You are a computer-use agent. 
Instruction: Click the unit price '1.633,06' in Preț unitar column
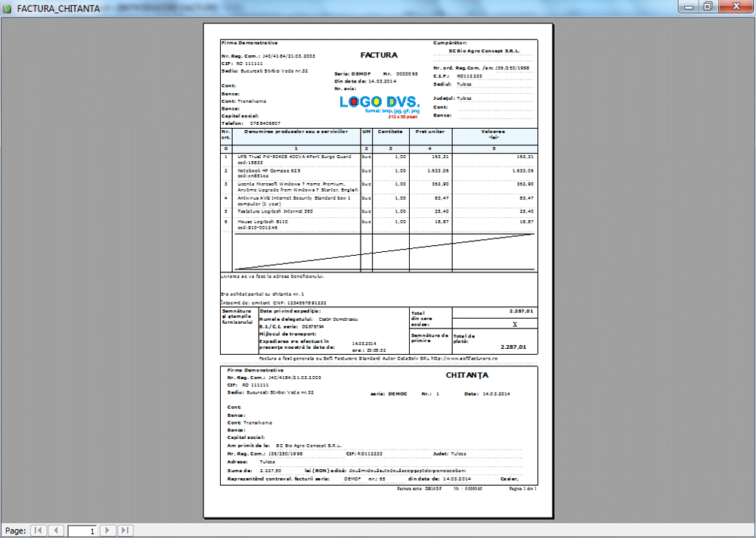click(438, 171)
